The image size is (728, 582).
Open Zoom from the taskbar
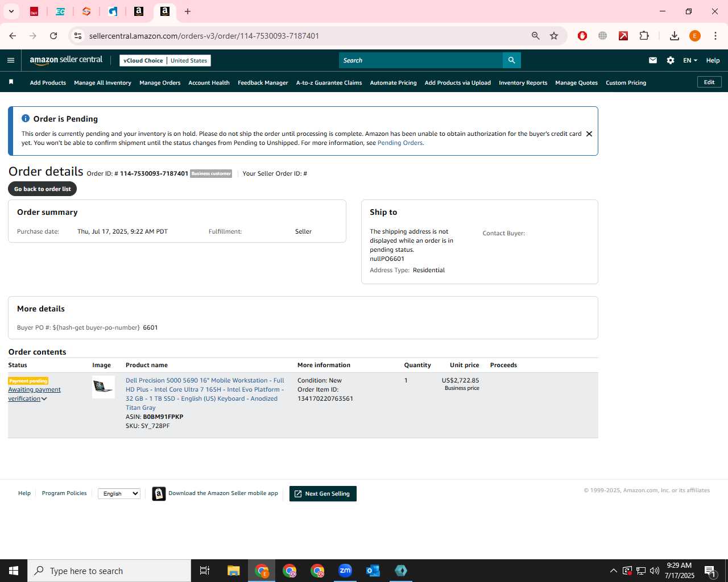coord(345,571)
